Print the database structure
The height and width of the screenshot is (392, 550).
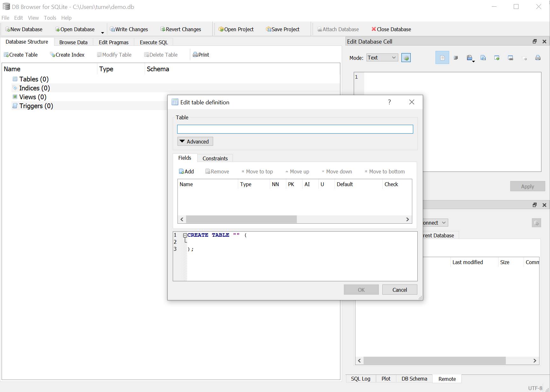coord(200,54)
